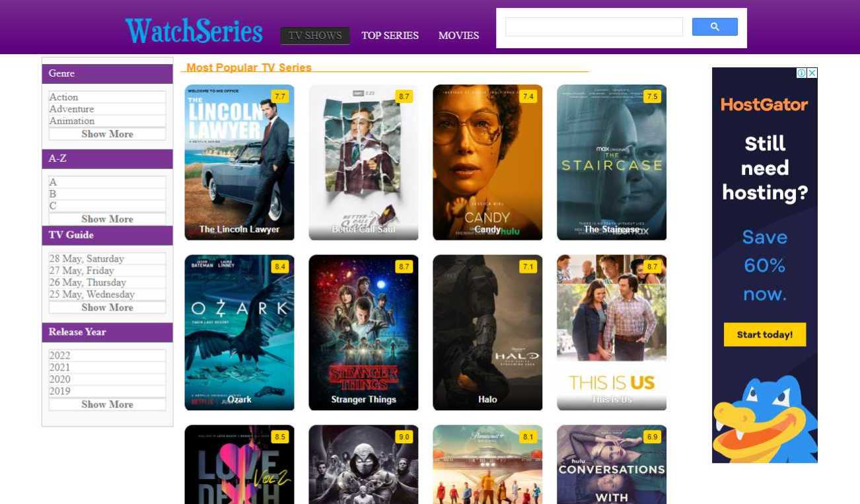
Task: Click the 8.4 rating badge on Ozark
Action: point(280,267)
